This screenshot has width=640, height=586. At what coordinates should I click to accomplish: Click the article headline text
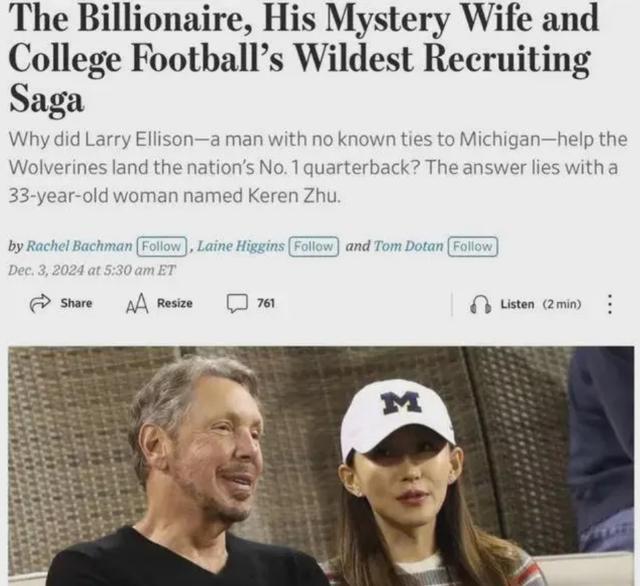coord(304,58)
